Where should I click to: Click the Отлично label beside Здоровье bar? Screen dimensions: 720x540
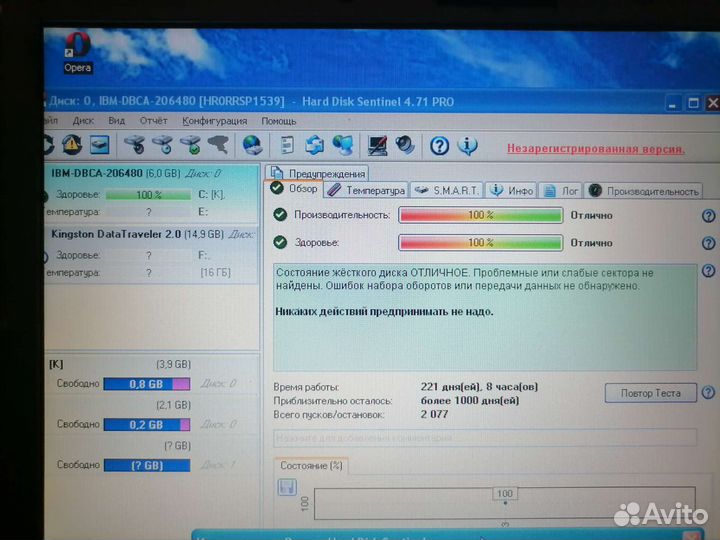click(591, 243)
